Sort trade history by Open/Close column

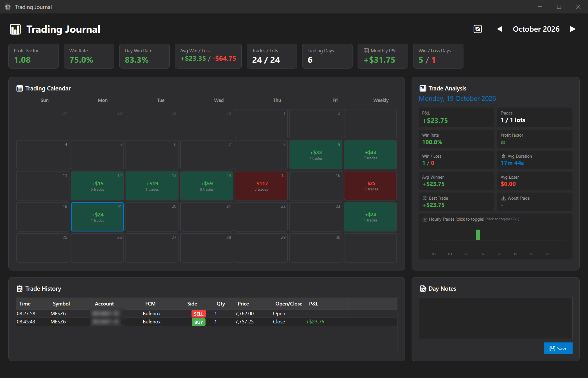coord(289,304)
